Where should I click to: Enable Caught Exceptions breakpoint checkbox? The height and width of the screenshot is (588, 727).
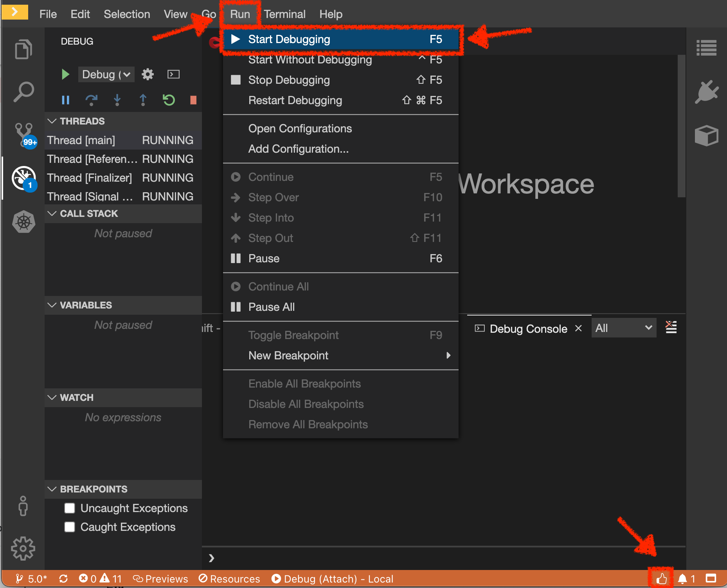point(70,527)
